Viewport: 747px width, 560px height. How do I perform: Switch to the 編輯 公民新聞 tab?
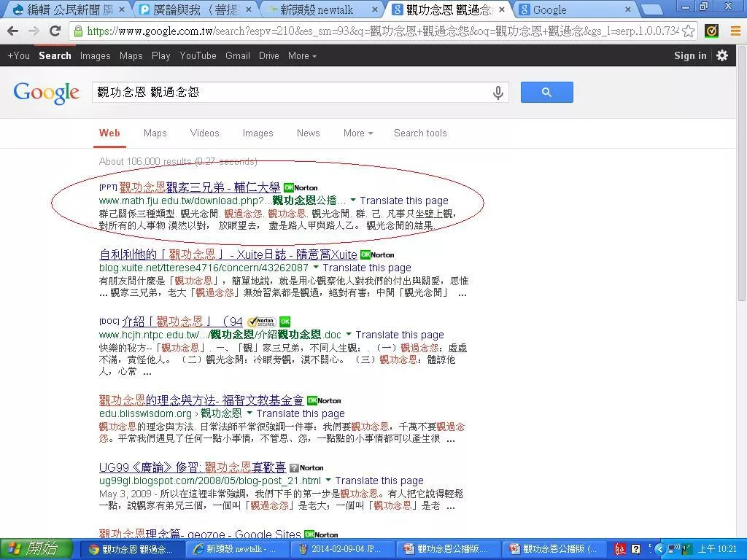click(x=66, y=9)
